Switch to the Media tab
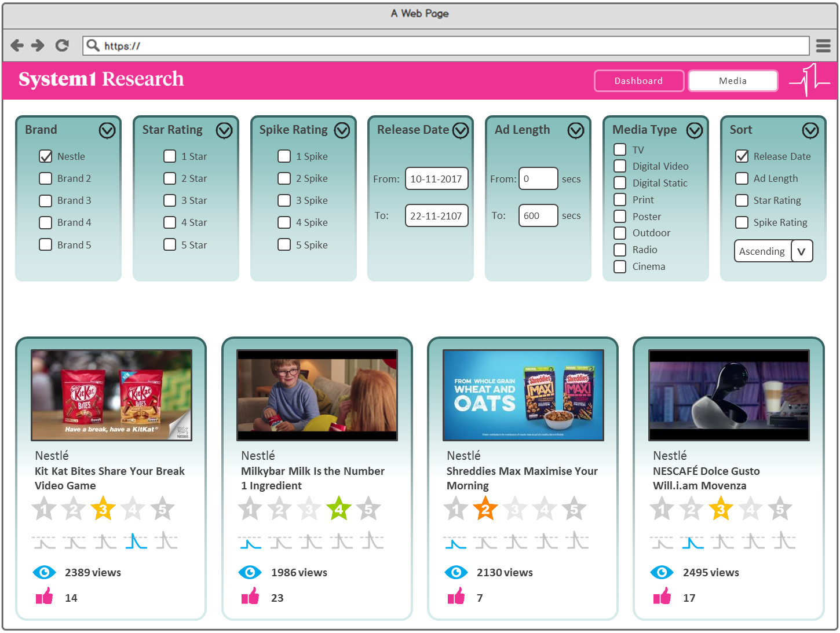 [733, 81]
